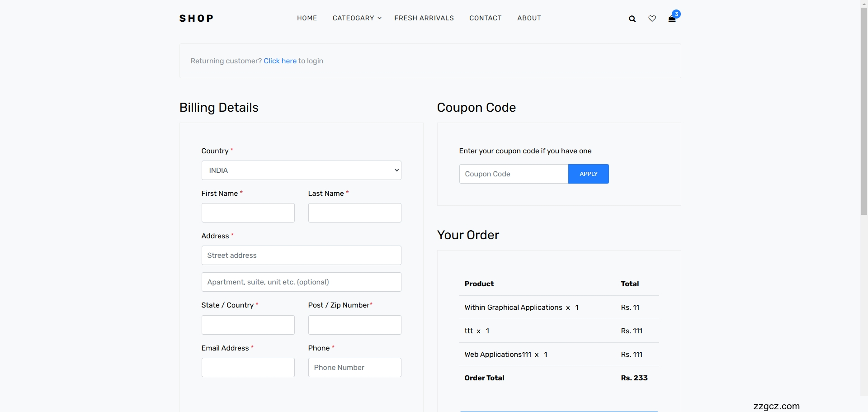The height and width of the screenshot is (412, 868).
Task: Expand the Country dropdown showing INDIA
Action: coord(301,170)
